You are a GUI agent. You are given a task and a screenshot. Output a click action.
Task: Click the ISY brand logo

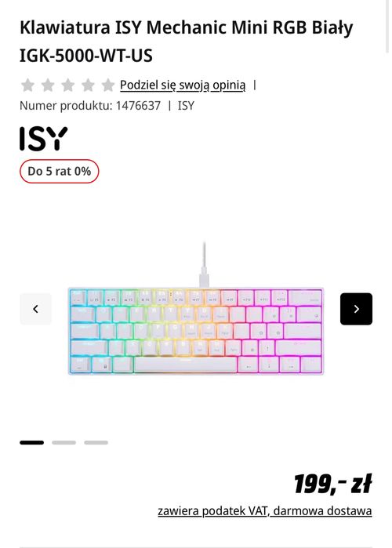coord(43,139)
